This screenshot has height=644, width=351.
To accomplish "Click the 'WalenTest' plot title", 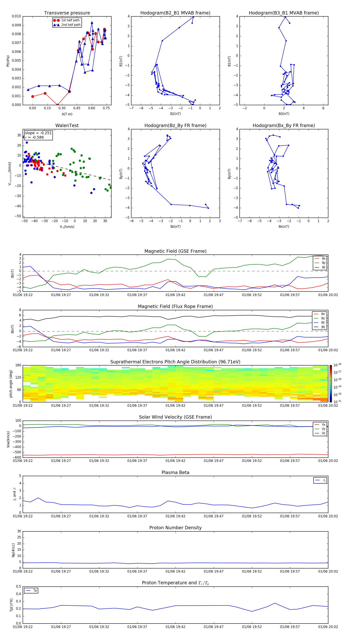I will point(67,125).
